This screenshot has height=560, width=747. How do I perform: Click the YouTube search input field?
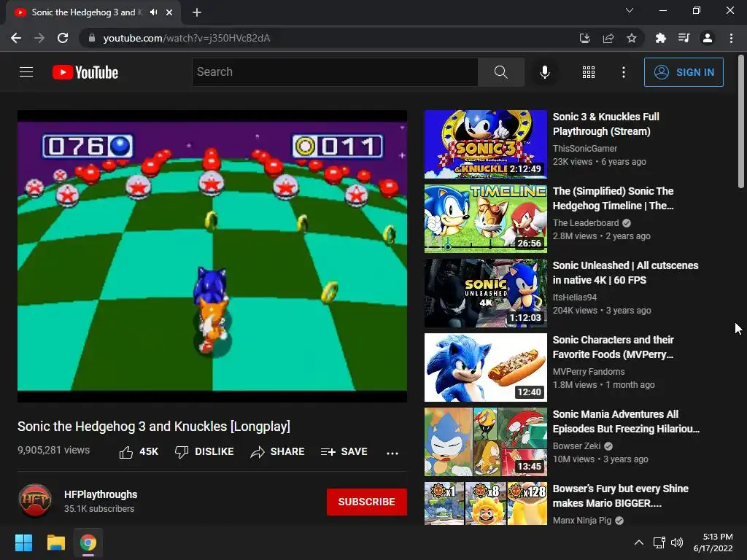335,72
